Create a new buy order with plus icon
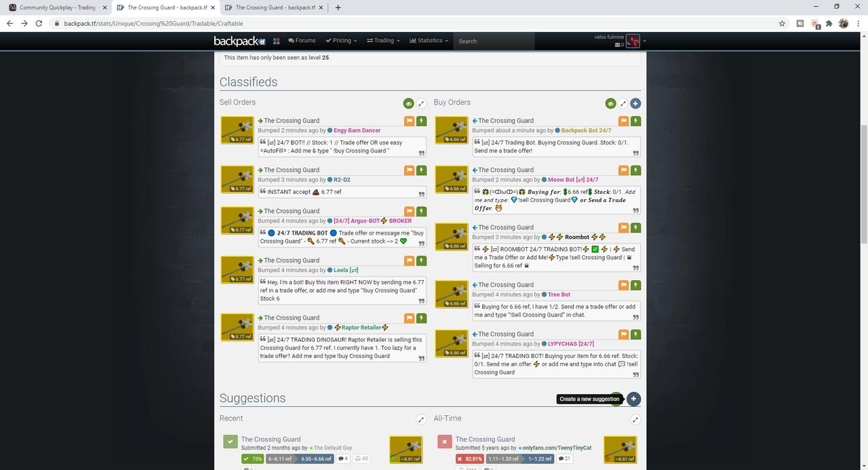Viewport: 868px width, 470px height. coord(635,104)
